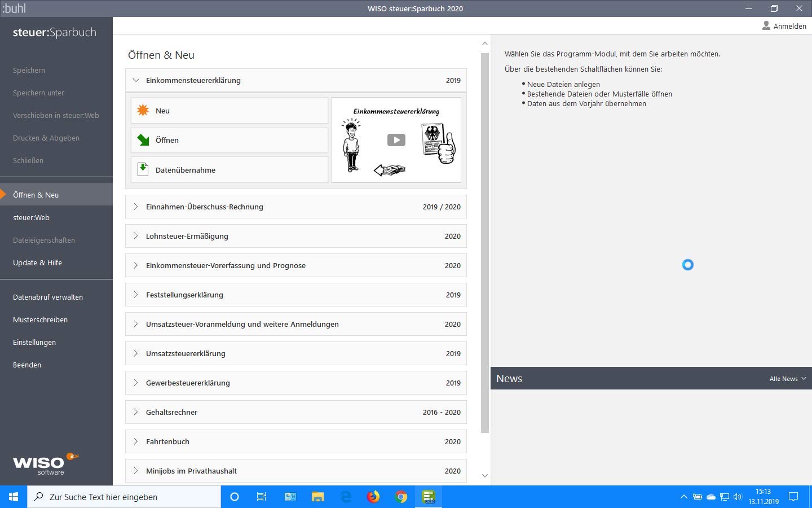Show hidden system tray icons
812x508 pixels.
(x=683, y=497)
